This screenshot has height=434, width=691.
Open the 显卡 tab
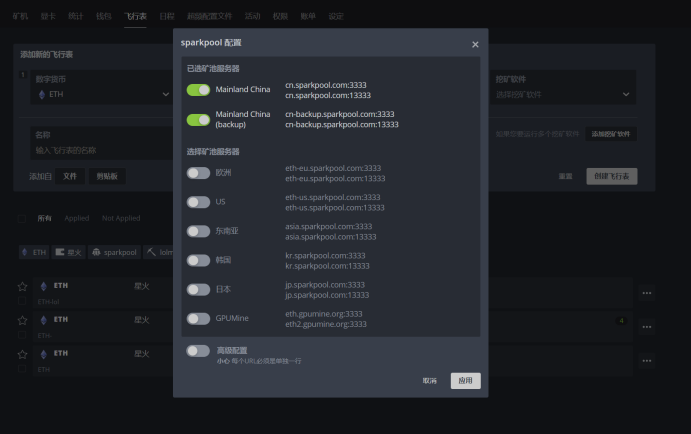tap(48, 16)
